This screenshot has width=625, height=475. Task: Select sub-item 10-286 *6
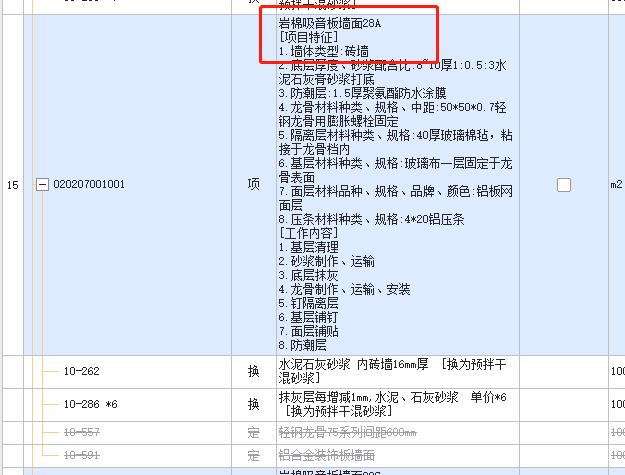(x=90, y=404)
